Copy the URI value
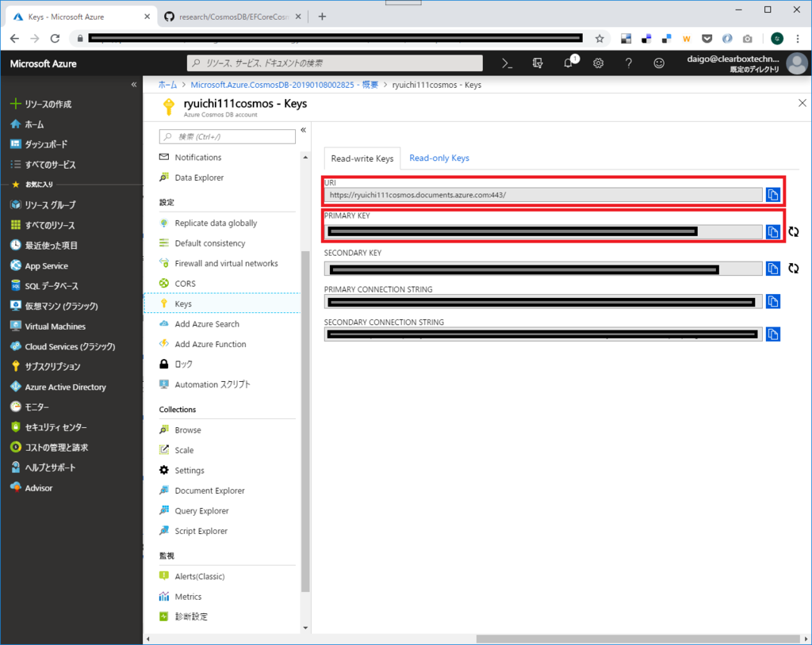Screen dimensions: 812x645 772,195
